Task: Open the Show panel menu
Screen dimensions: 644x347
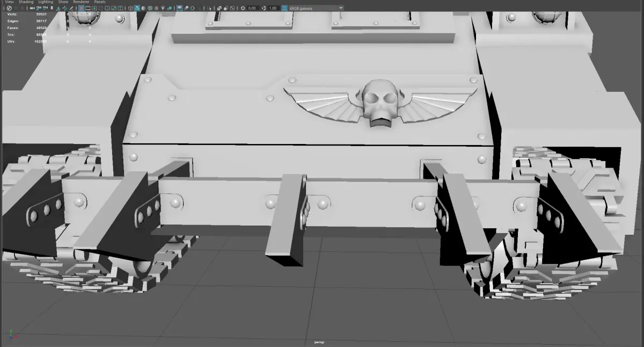Action: coord(63,2)
